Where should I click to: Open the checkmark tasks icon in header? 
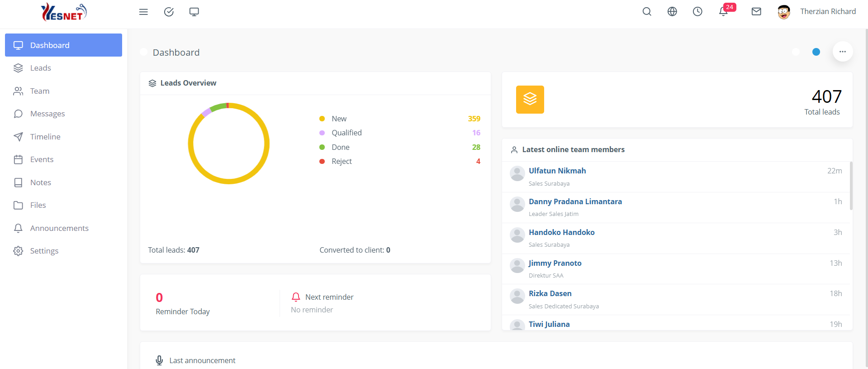point(169,12)
